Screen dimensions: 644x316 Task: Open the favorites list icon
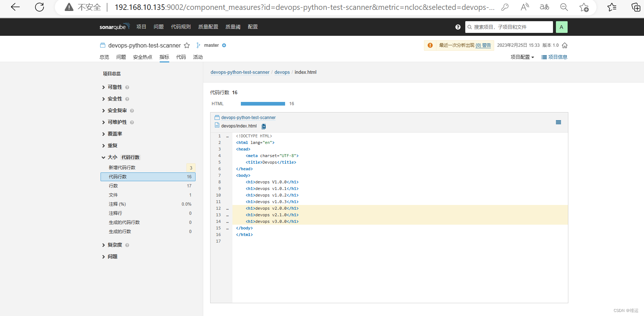(x=612, y=7)
